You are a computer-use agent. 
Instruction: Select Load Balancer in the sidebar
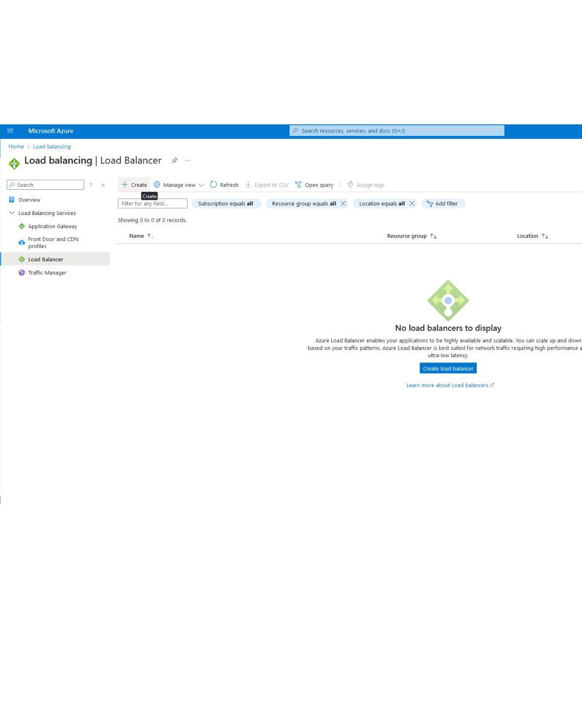point(55,259)
